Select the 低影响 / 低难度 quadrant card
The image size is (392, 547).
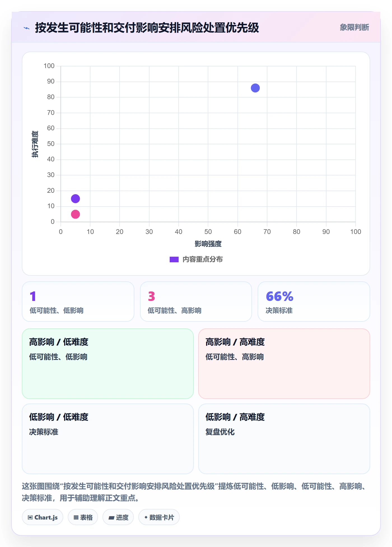pos(108,439)
